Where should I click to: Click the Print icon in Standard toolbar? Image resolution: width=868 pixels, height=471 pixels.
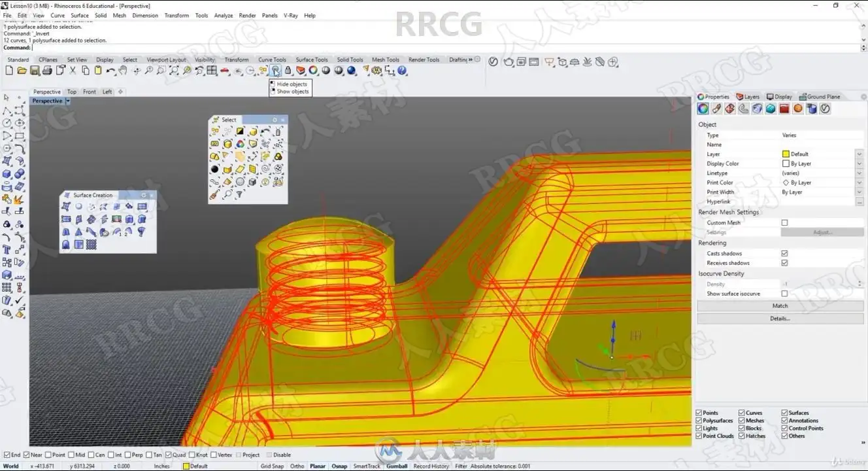tap(48, 71)
